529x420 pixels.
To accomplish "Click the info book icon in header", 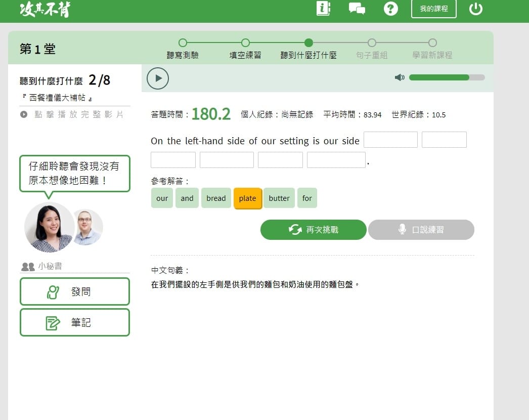I will (x=323, y=9).
